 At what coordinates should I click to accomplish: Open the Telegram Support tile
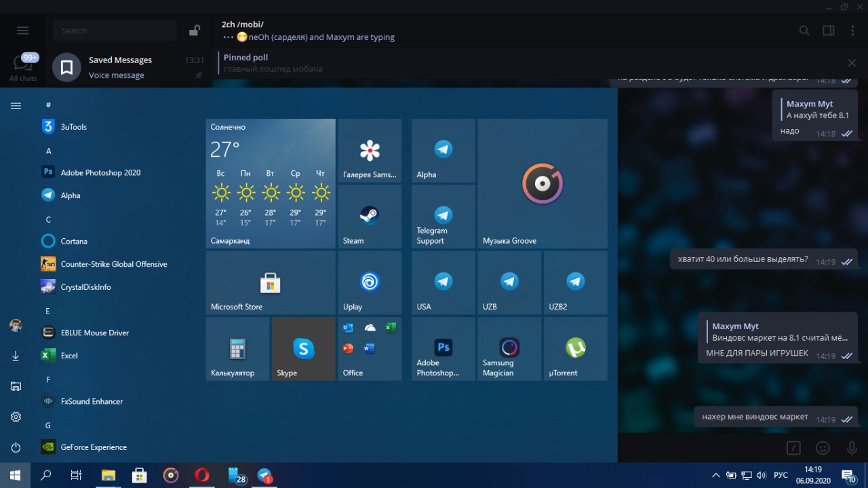[x=443, y=217]
